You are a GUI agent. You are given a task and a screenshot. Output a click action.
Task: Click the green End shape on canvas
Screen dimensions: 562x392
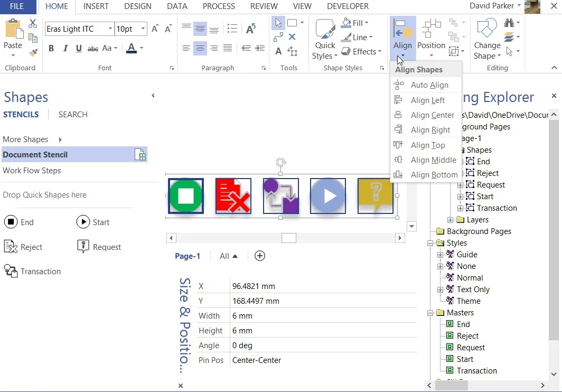pos(186,196)
